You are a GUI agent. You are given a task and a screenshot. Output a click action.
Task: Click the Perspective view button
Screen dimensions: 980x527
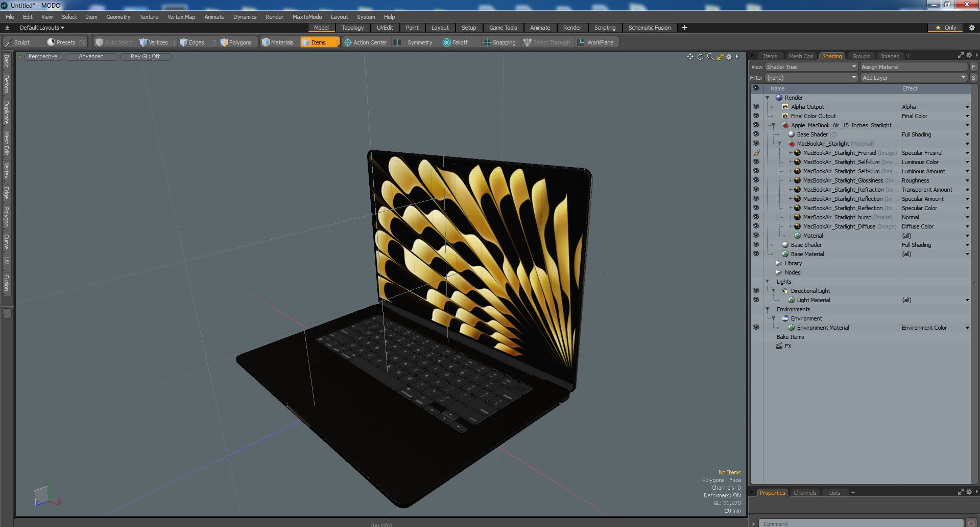point(43,57)
